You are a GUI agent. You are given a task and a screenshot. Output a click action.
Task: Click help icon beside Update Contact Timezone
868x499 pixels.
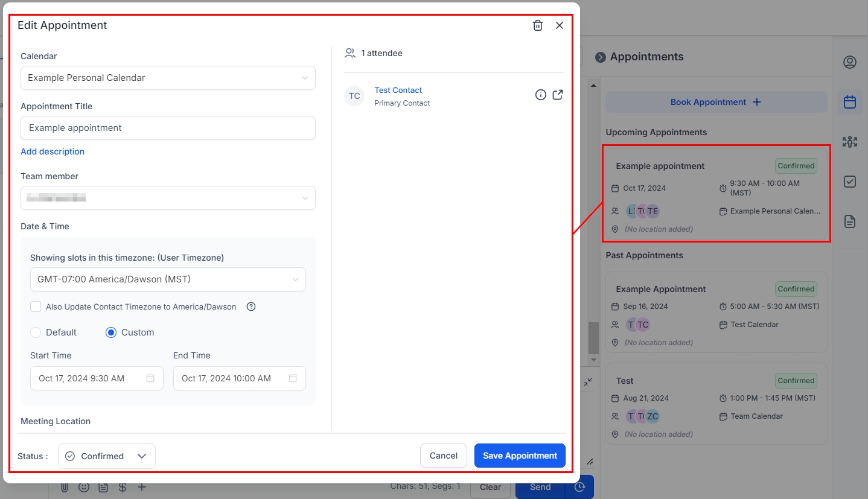click(x=251, y=307)
